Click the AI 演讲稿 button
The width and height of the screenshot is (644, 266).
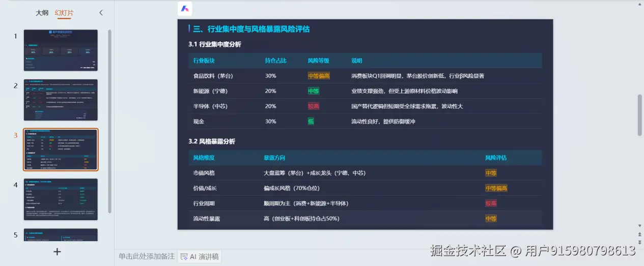point(200,257)
